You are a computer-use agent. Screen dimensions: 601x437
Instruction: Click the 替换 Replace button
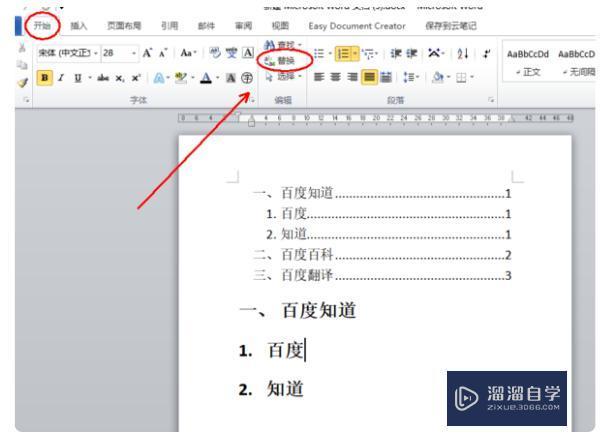[x=280, y=61]
